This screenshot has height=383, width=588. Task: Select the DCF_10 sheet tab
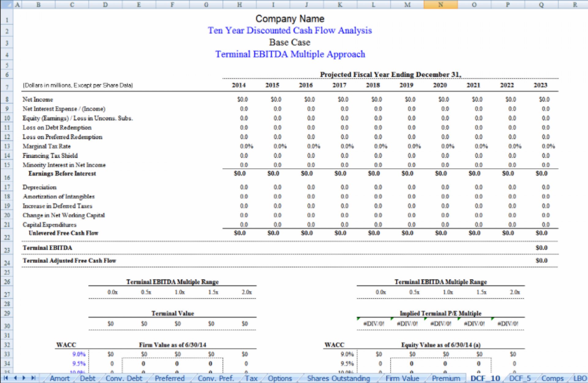pyautogui.click(x=485, y=378)
